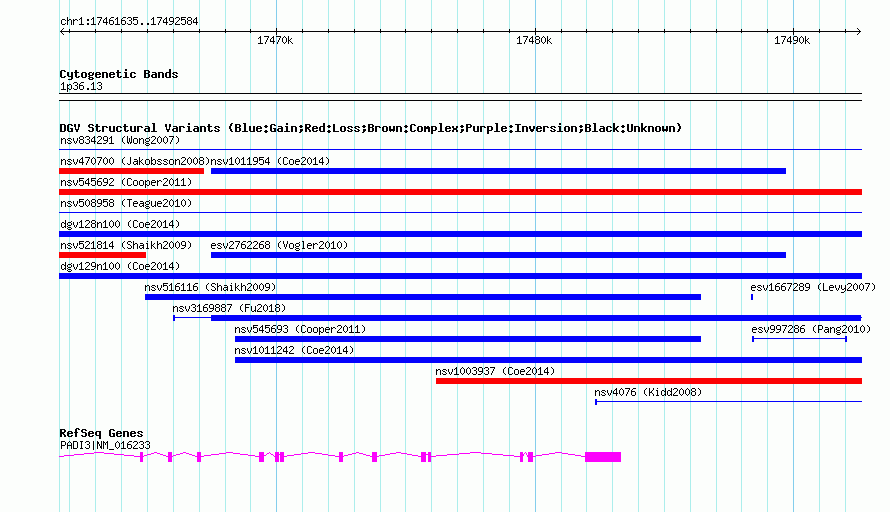Click the dgv128n100 (Coe2014) text label

(120, 224)
